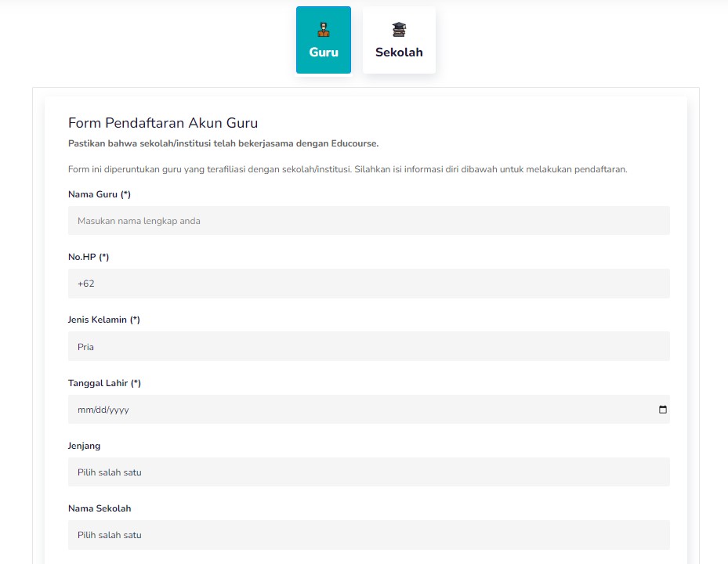Click the "Tanggal Lahir (*)" label
The height and width of the screenshot is (564, 728).
104,383
